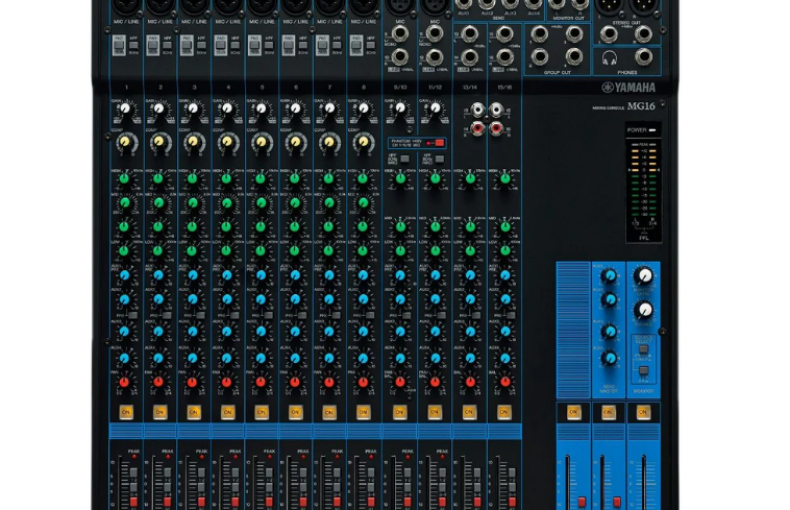Click the AUX1 knob in SEND MASTER section
The image size is (790, 510).
[x=609, y=276]
